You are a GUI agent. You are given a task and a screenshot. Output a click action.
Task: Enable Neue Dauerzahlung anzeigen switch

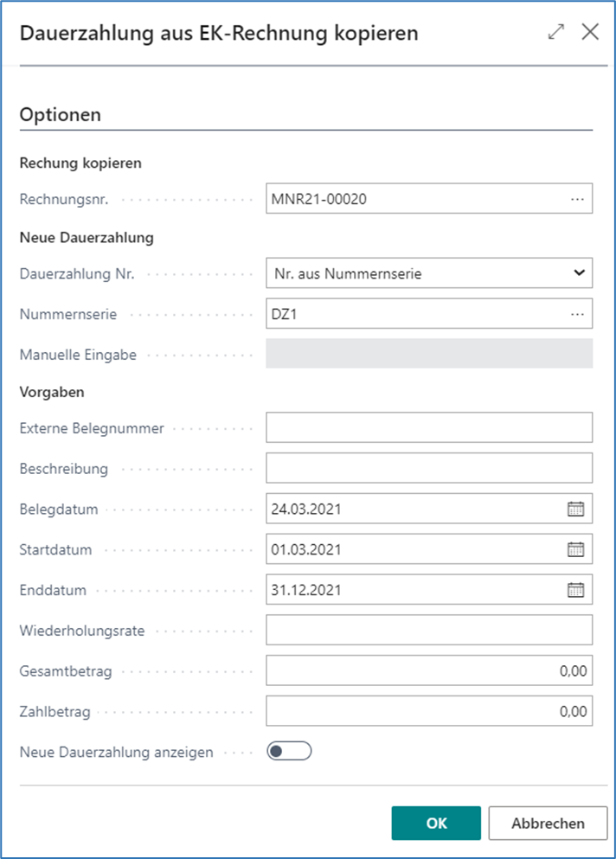tap(289, 751)
